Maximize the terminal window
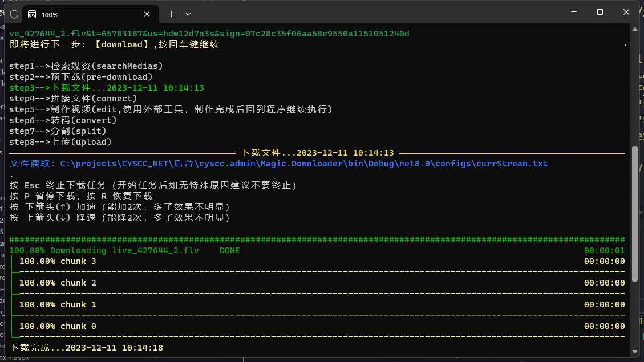This screenshot has width=644, height=362. [600, 12]
